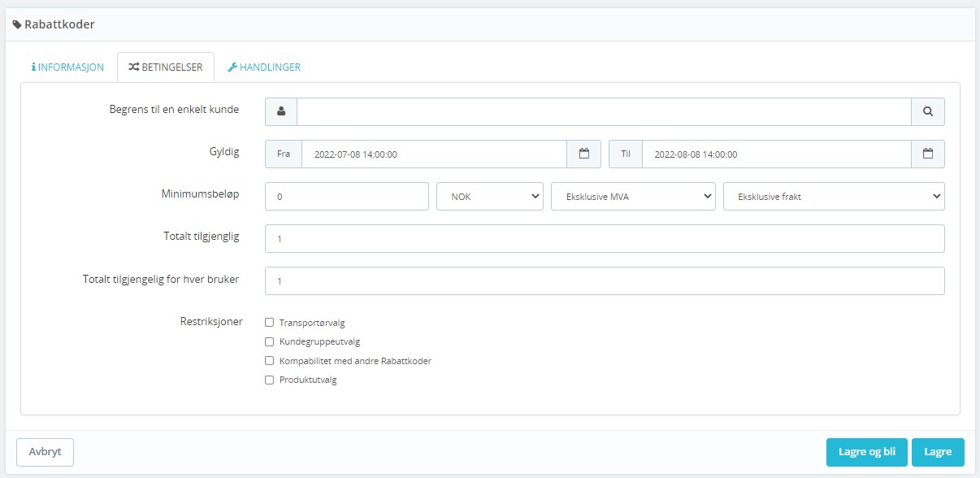The image size is (980, 478).
Task: Enable the Transportørvalg restriction
Action: pyautogui.click(x=270, y=323)
